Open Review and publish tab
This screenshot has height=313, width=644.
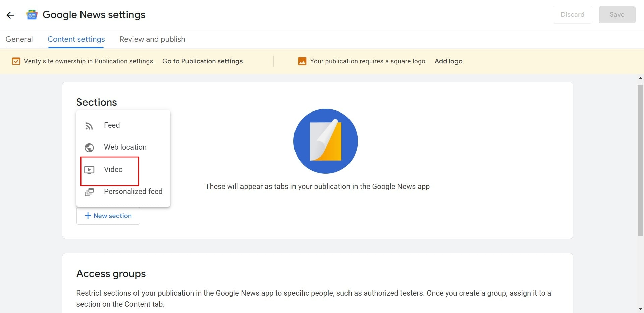pos(153,39)
